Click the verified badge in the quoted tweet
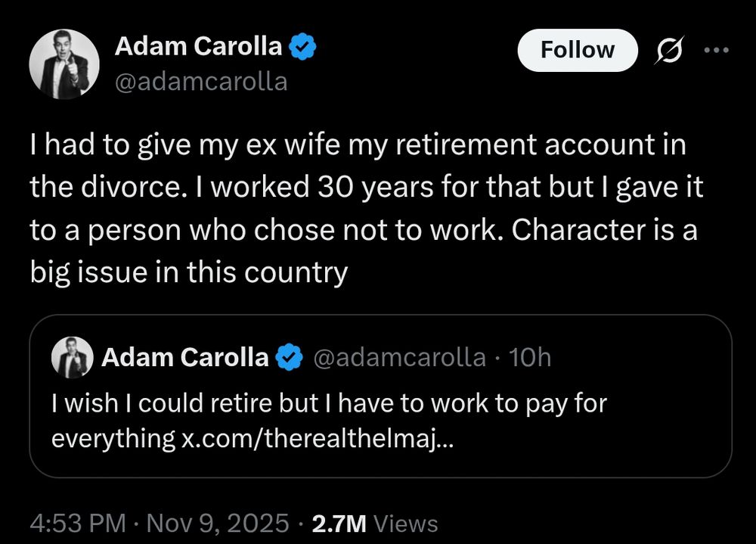This screenshot has width=756, height=544. click(x=290, y=358)
